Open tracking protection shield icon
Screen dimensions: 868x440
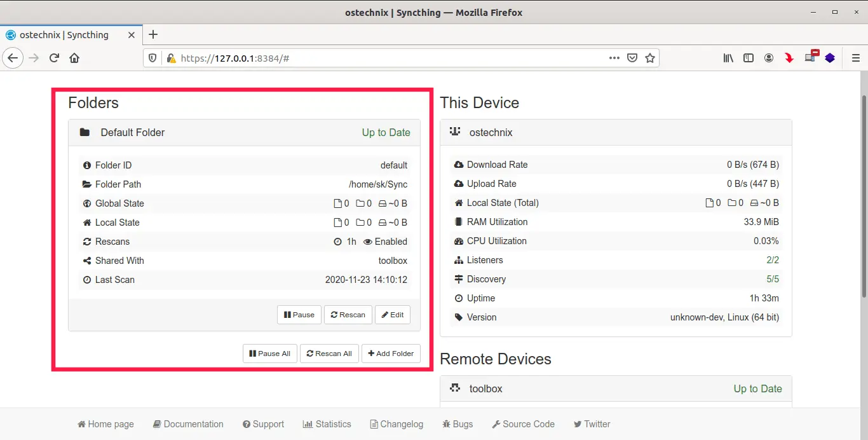(153, 58)
